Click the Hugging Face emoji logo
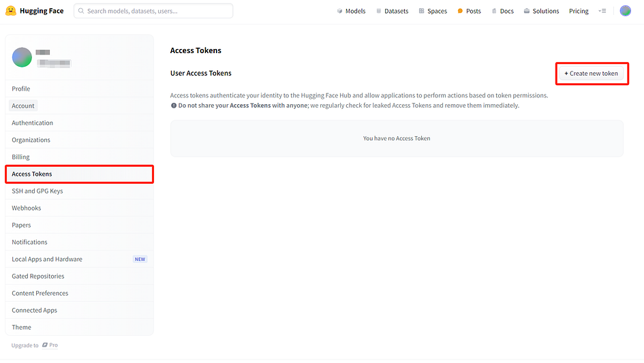This screenshot has height=363, width=644. coord(11,11)
